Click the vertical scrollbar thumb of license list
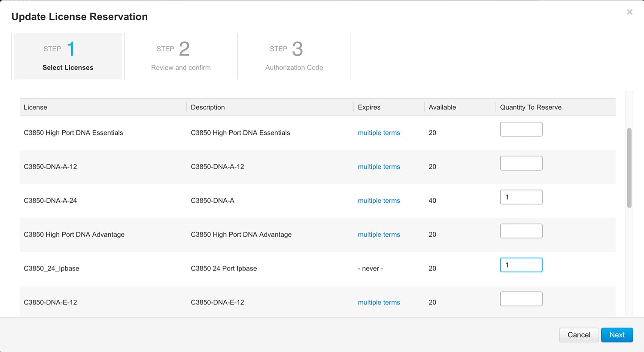The image size is (644, 352). click(x=629, y=168)
